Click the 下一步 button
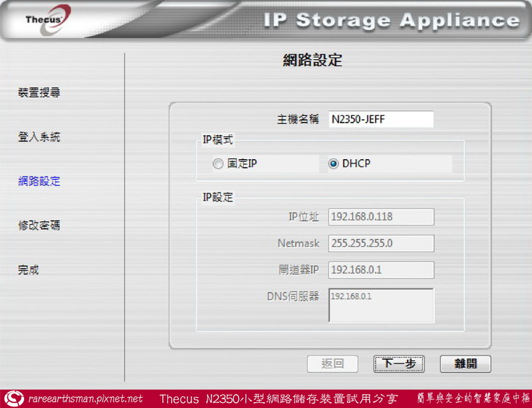Viewport: 532px width, 408px height. pyautogui.click(x=399, y=364)
